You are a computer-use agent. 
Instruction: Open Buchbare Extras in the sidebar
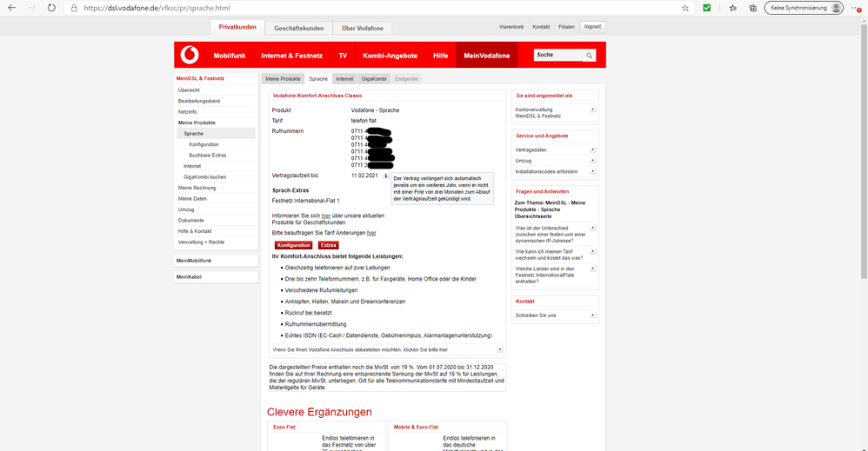click(208, 156)
